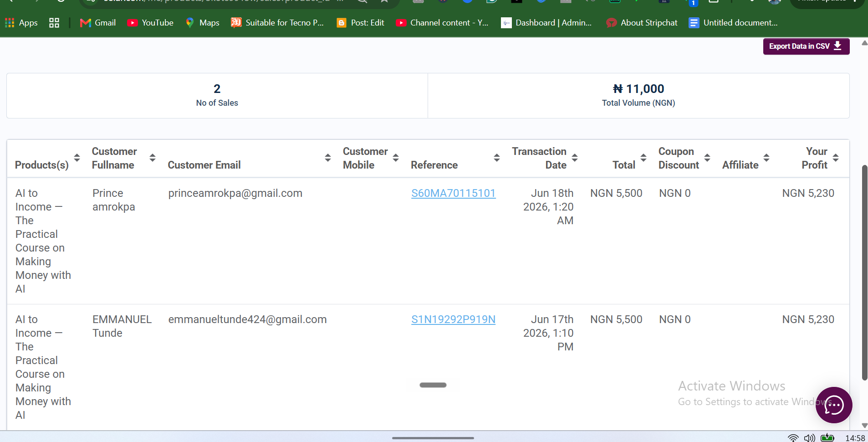This screenshot has width=868, height=442.
Task: Export Data in CSV
Action: pyautogui.click(x=806, y=46)
